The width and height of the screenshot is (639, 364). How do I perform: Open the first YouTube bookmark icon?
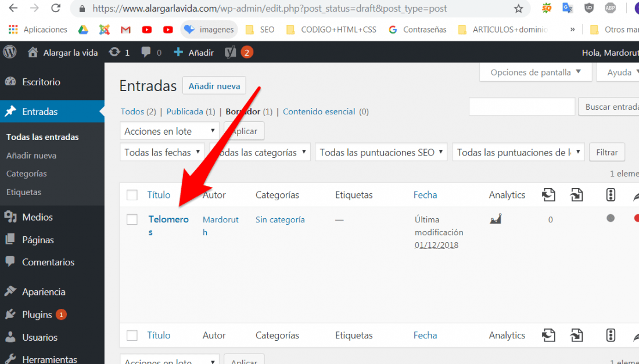point(147,29)
